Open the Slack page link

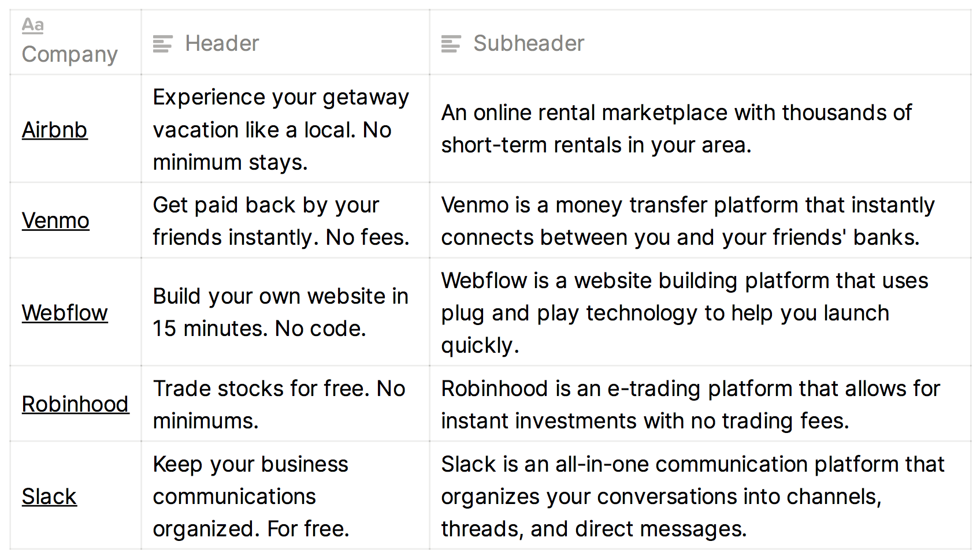click(49, 496)
